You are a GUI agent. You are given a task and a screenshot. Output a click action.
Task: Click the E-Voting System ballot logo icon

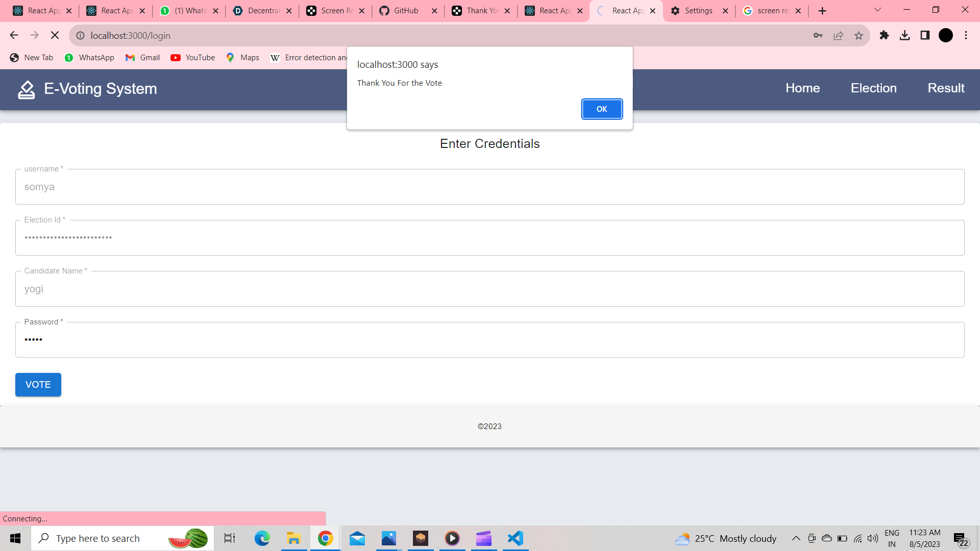click(x=26, y=89)
